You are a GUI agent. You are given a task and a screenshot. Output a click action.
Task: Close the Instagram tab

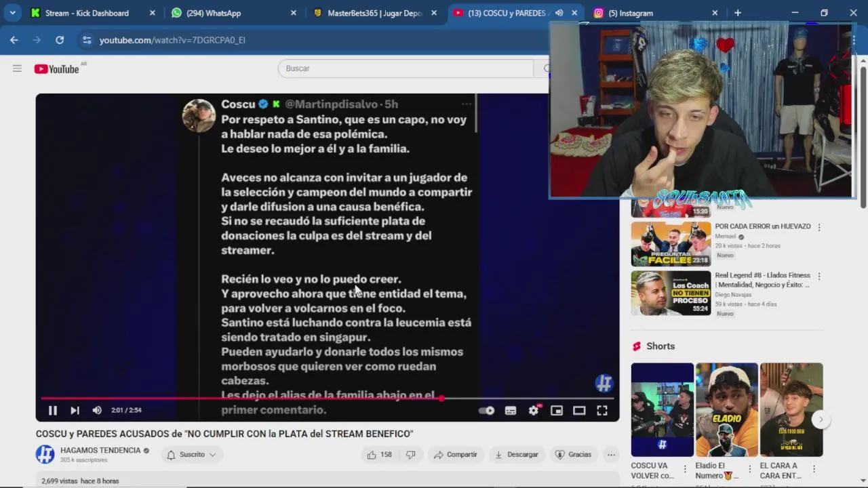[715, 13]
